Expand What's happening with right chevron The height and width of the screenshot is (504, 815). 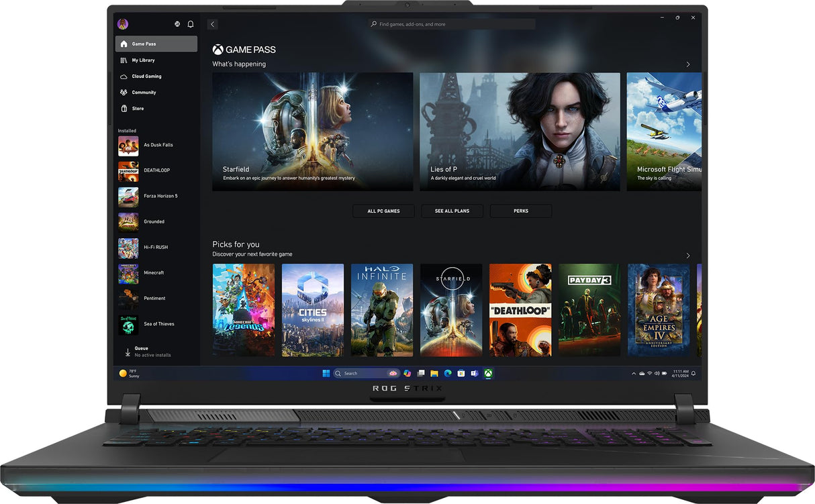pyautogui.click(x=688, y=64)
